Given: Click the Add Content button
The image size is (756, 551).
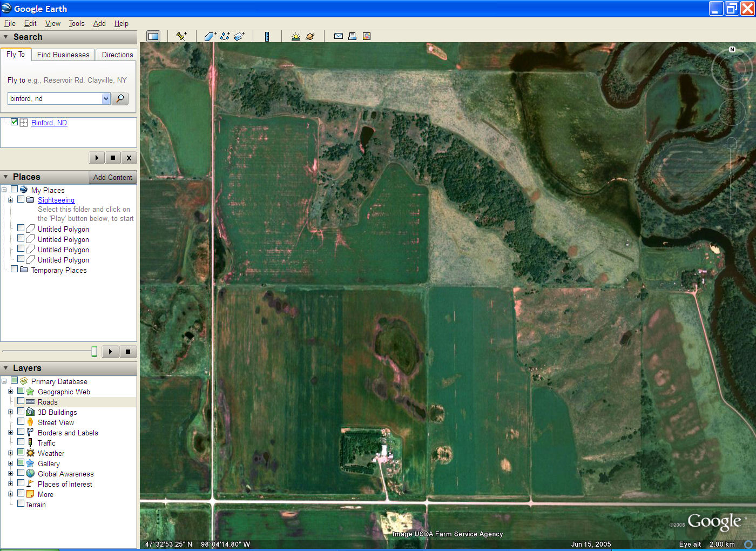Looking at the screenshot, I should (112, 177).
